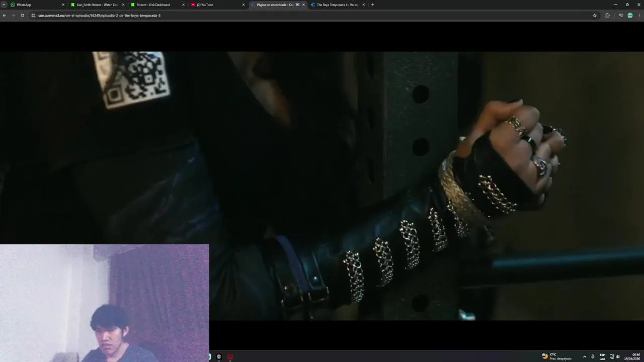View site information icon in address bar
Viewport: 644px width, 362px height.
[33, 16]
